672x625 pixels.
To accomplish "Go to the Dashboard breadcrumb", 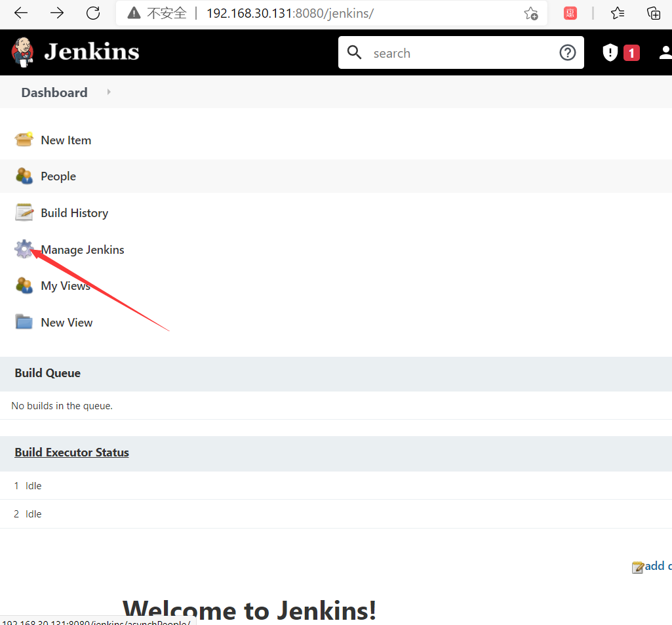I will tap(54, 92).
